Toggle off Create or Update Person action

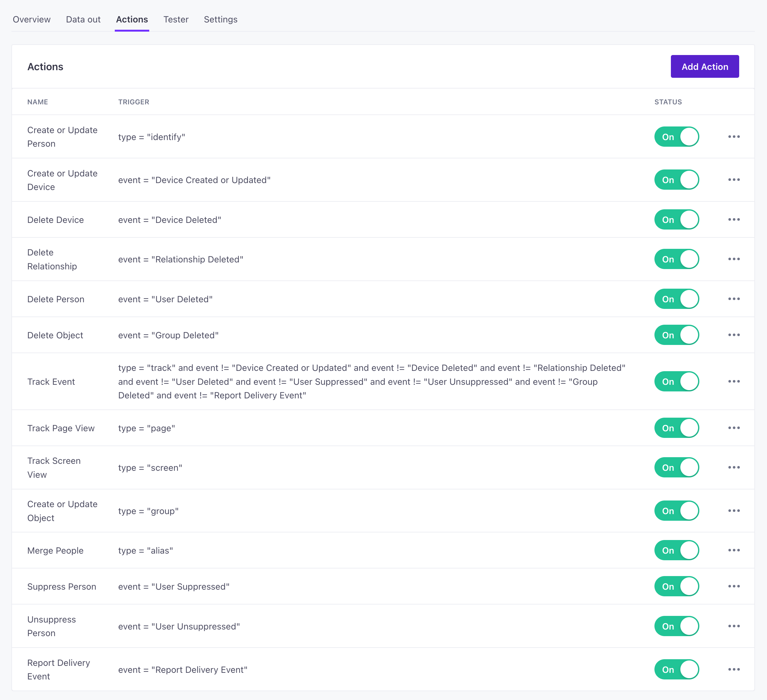click(x=677, y=137)
